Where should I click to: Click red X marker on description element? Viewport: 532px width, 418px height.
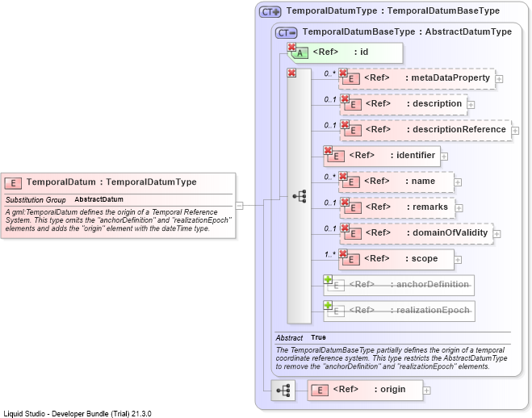pos(345,98)
